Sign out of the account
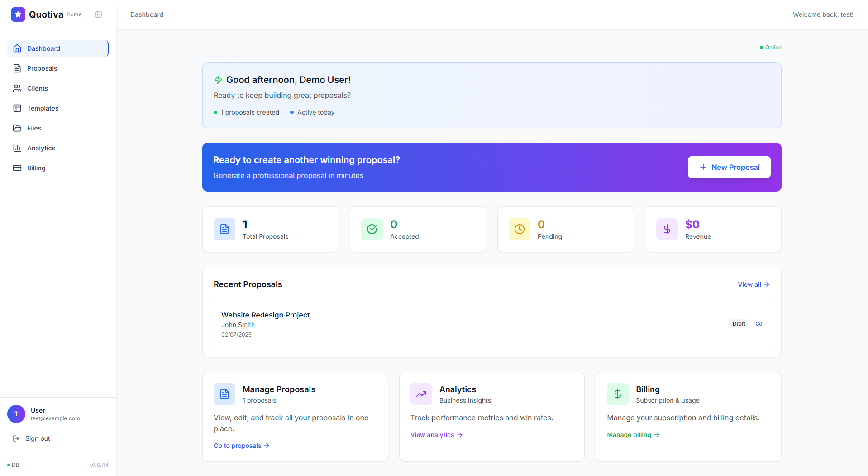Viewport: 868px width, 476px height. [x=37, y=438]
